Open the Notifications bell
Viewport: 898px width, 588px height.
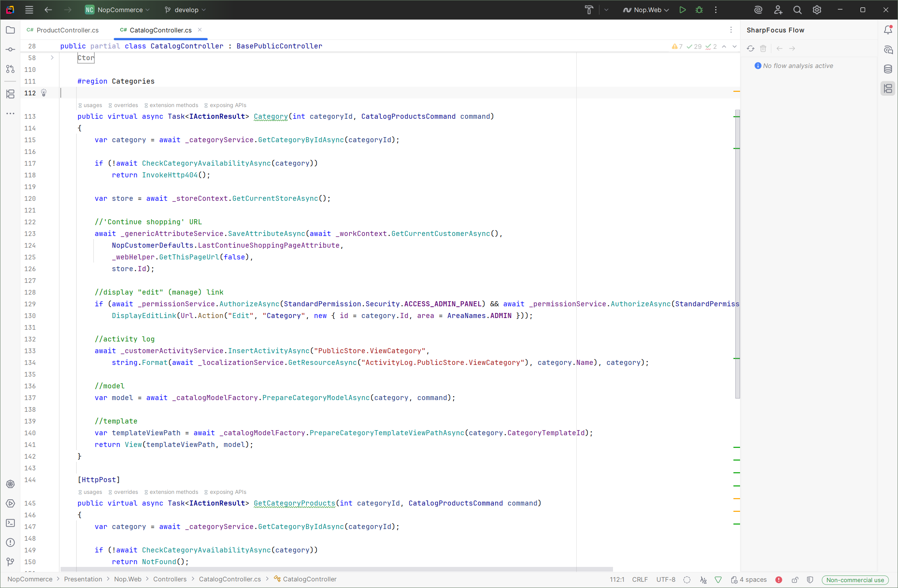tap(888, 30)
